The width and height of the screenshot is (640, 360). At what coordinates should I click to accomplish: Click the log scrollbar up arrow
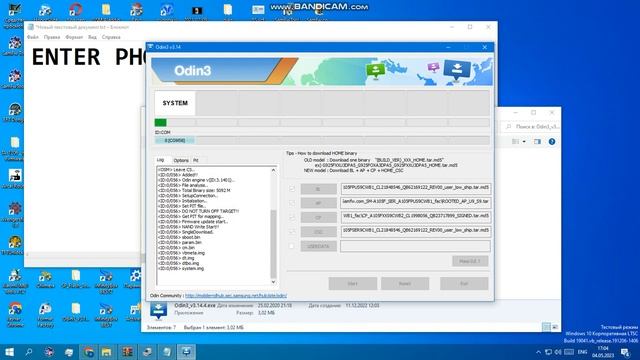[x=273, y=170]
